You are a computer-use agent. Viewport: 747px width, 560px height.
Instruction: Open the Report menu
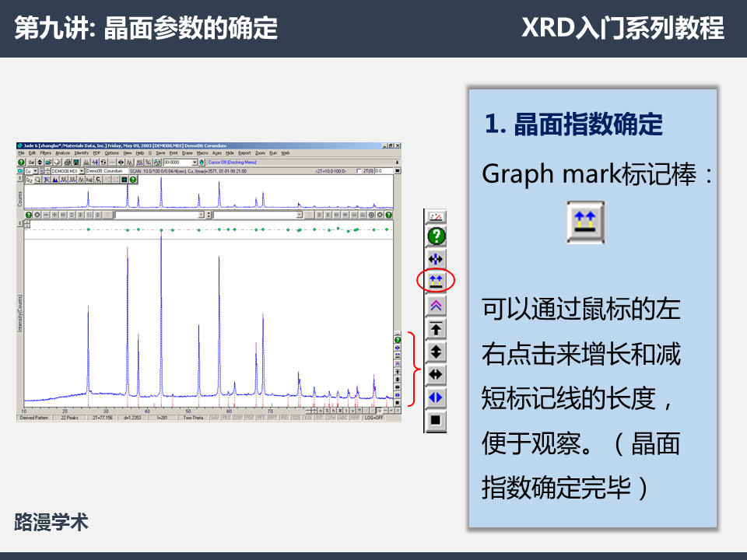(244, 153)
